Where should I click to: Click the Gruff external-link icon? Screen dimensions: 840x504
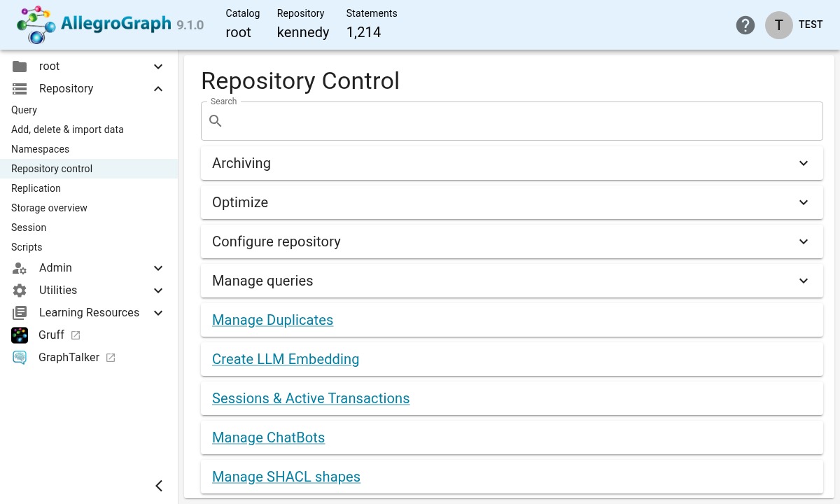click(x=76, y=335)
